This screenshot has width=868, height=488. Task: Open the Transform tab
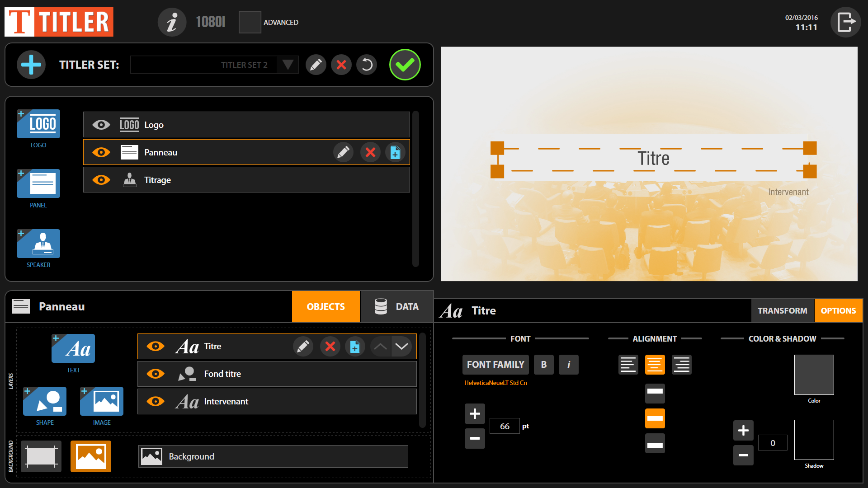[782, 311]
